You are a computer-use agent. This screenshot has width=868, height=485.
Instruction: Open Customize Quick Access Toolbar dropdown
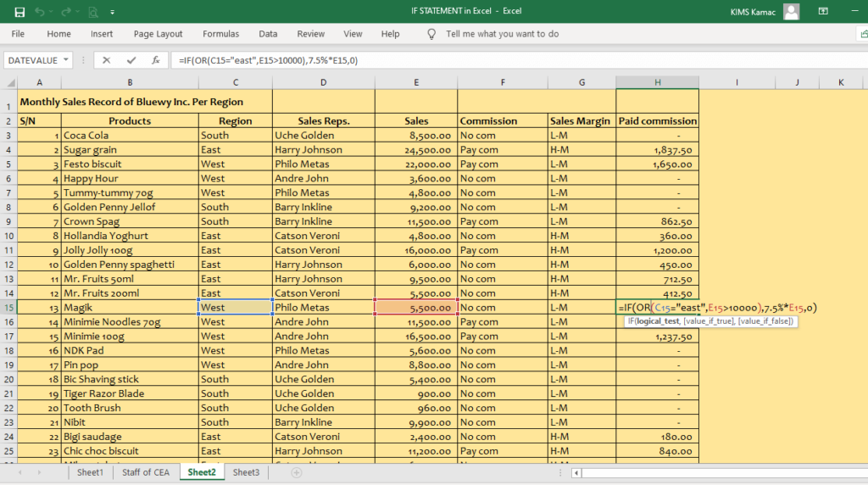point(113,12)
